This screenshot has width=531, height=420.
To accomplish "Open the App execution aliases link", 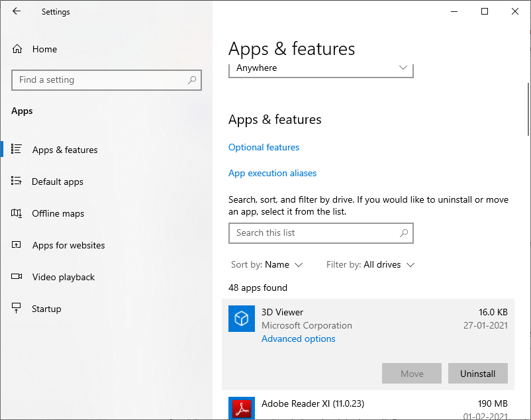I will click(x=272, y=173).
